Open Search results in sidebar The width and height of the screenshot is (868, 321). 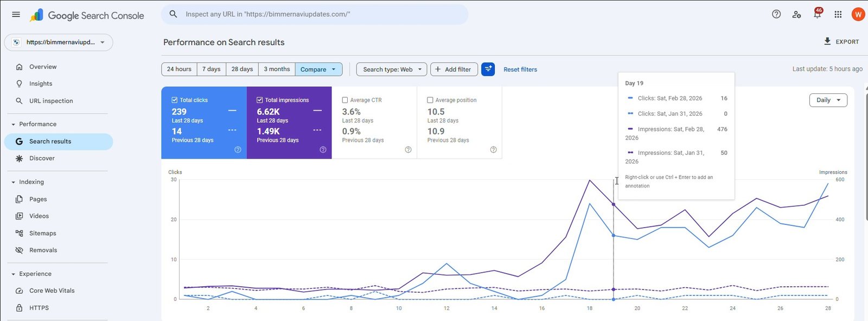59,141
